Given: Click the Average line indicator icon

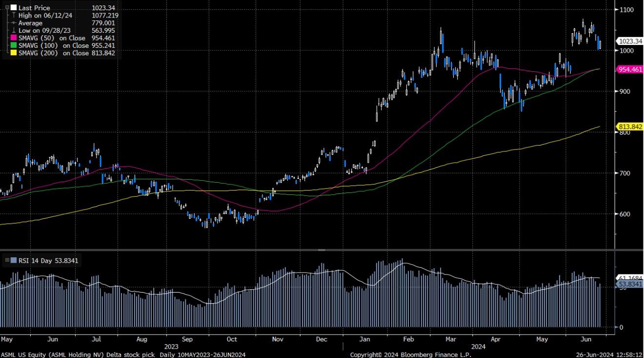Looking at the screenshot, I should click(14, 22).
